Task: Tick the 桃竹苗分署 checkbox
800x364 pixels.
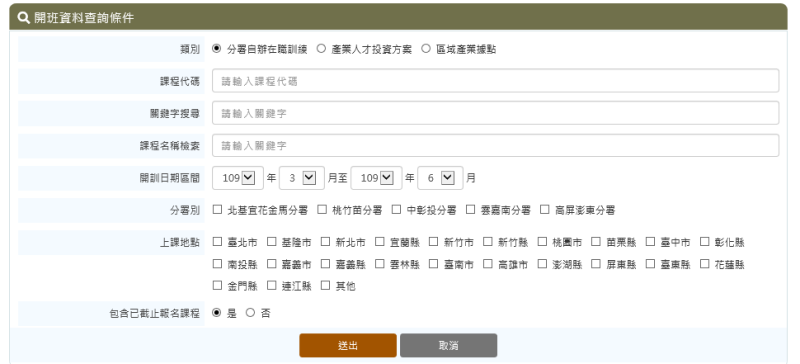Action: (322, 209)
